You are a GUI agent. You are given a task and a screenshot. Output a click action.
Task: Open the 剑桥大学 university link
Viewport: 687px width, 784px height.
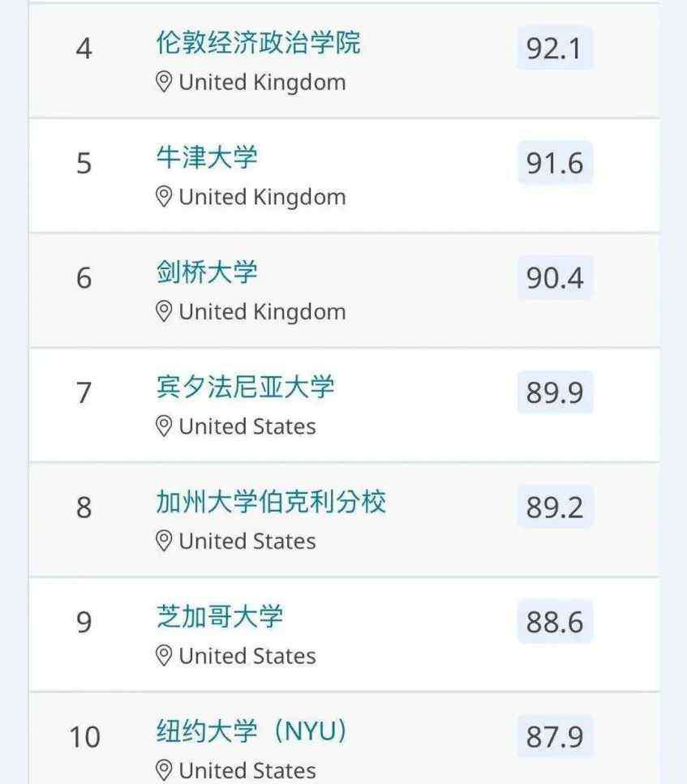click(x=207, y=272)
